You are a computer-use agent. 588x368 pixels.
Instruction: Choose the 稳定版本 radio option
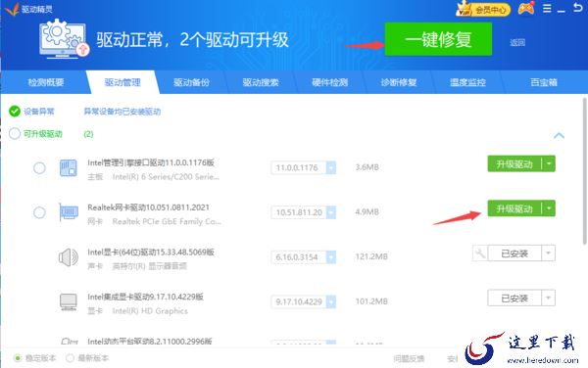18,358
